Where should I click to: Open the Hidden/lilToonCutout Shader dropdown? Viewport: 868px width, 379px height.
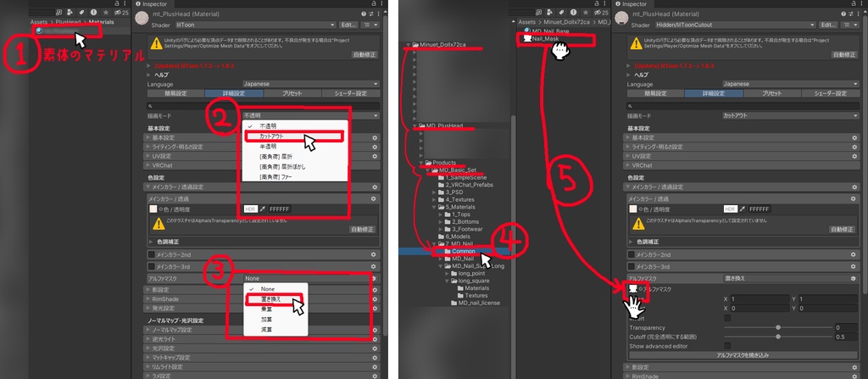(735, 25)
